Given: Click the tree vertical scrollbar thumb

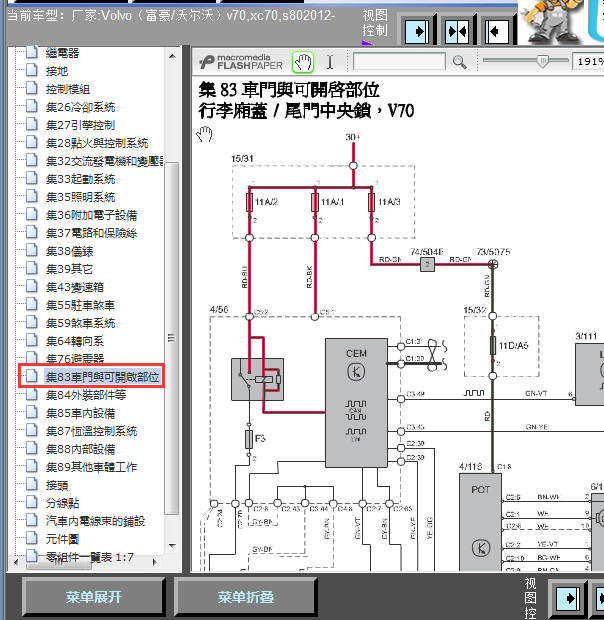Looking at the screenshot, I should click(172, 338).
